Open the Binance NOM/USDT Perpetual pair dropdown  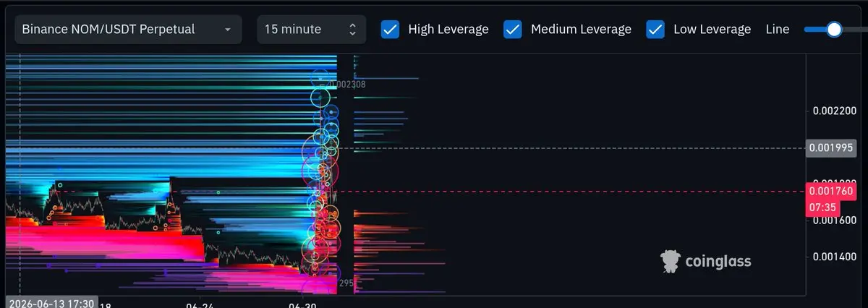click(x=129, y=30)
